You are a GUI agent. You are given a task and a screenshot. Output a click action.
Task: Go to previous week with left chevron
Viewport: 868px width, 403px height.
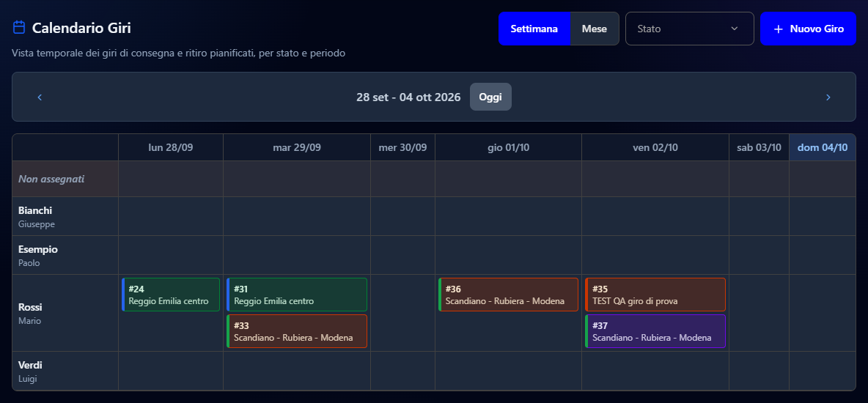(x=40, y=97)
